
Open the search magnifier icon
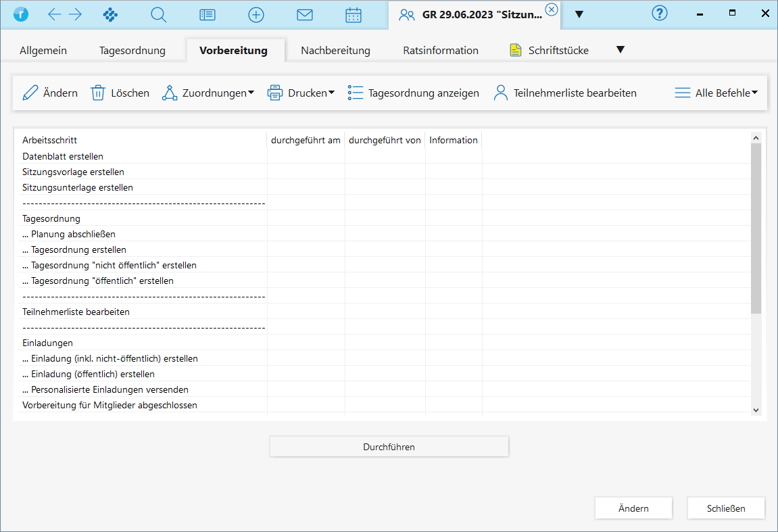pos(158,14)
